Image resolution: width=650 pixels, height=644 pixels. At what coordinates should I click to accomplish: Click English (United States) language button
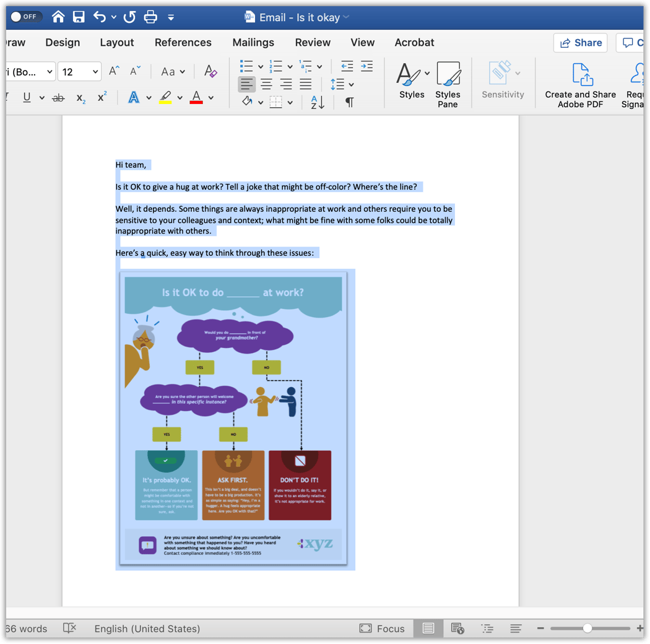(x=147, y=629)
